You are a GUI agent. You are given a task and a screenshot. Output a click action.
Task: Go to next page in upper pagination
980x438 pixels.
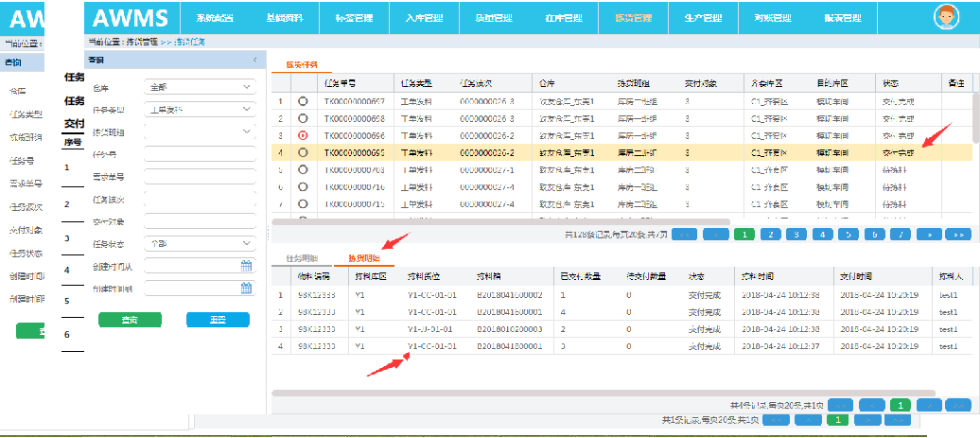[x=930, y=234]
